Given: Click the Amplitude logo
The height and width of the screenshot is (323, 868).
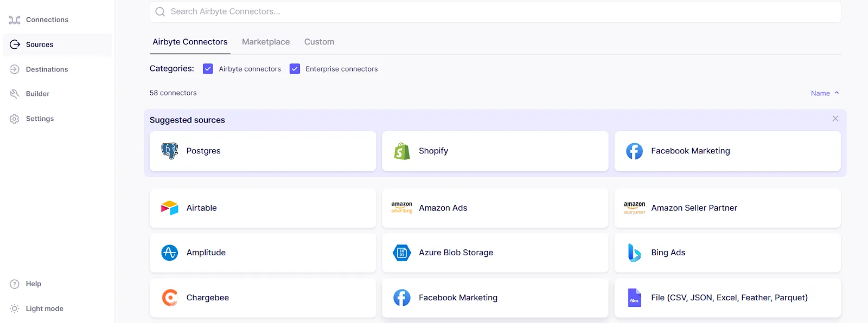Looking at the screenshot, I should [x=170, y=253].
